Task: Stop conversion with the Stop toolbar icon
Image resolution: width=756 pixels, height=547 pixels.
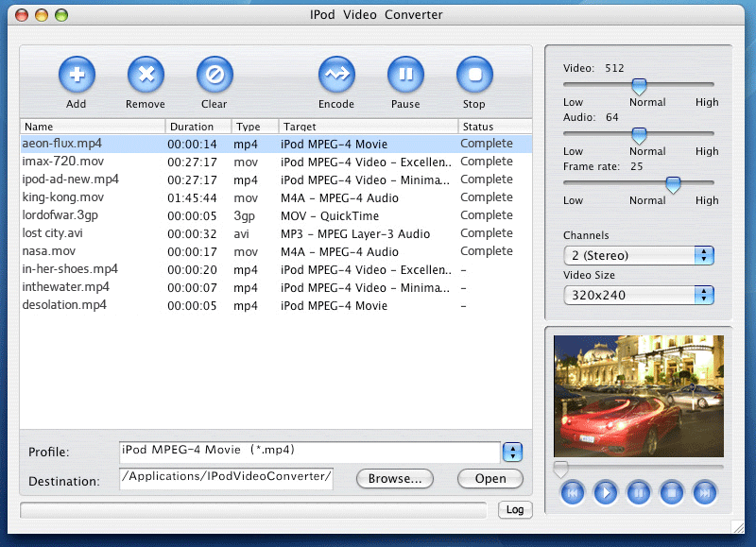Action: (x=473, y=76)
